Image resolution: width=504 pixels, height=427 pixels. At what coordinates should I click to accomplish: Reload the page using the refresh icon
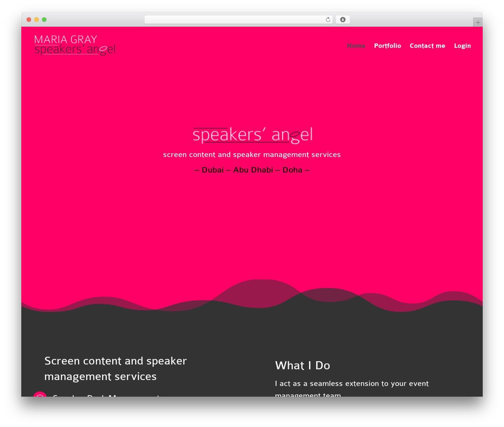coord(328,20)
